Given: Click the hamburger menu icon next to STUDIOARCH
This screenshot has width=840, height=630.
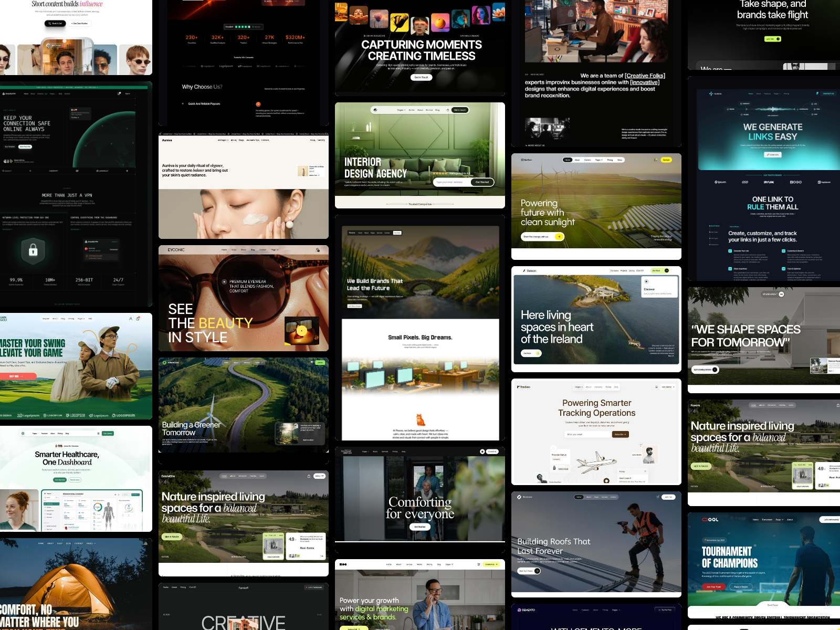Looking at the screenshot, I should [781, 295].
